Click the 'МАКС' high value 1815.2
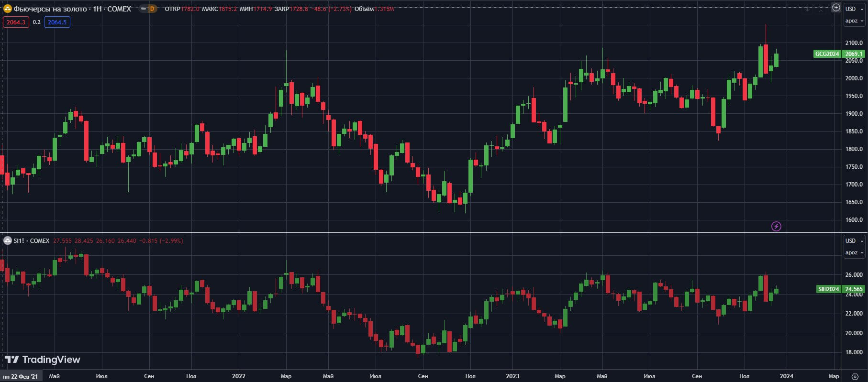This screenshot has width=868, height=382. point(228,9)
